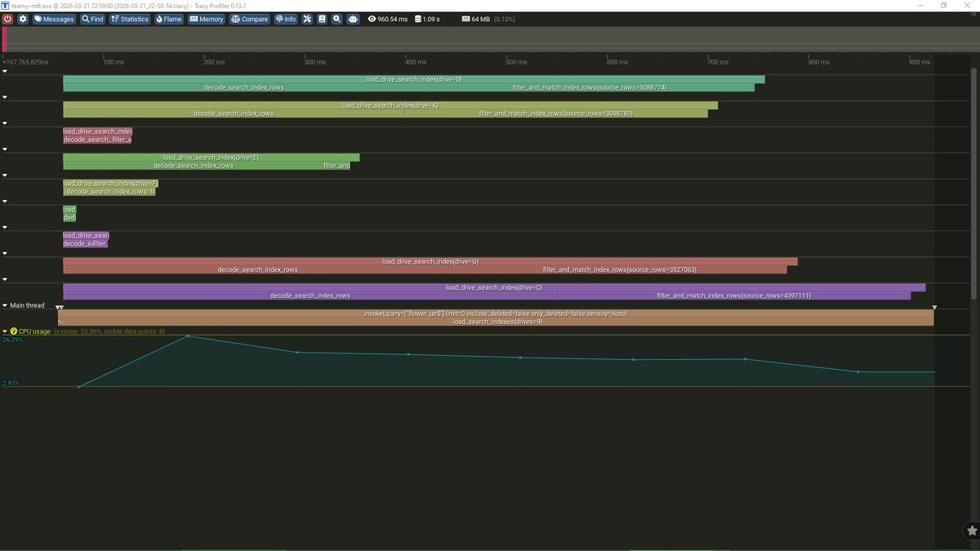Open the Compare traces window
980x551 pixels.
[250, 19]
